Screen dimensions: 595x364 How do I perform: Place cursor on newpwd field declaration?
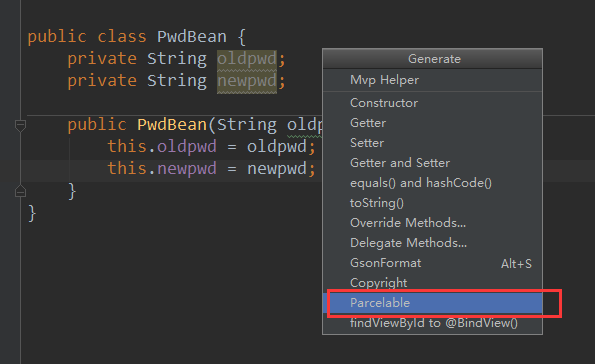247,81
